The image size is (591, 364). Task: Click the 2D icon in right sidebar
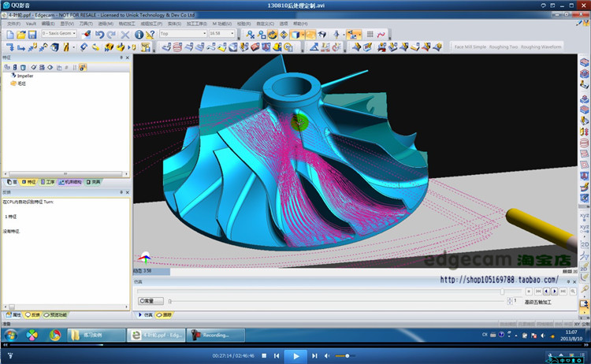(x=584, y=244)
